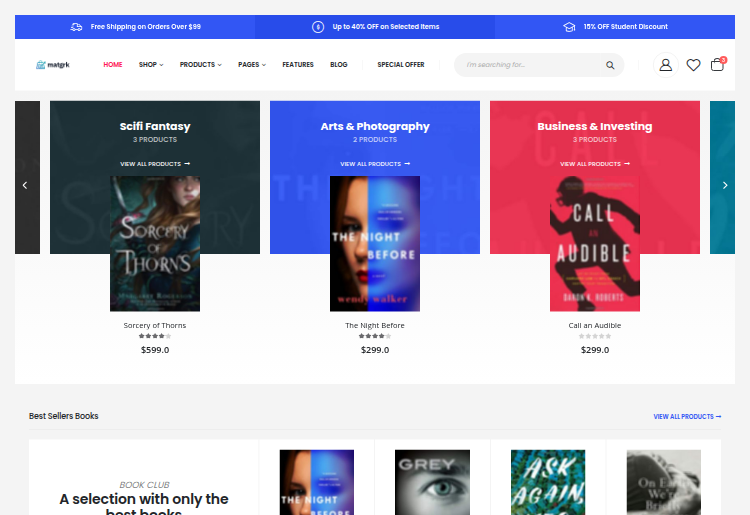Click the matgrk store logo
Screen dimensions: 750x515
53,65
